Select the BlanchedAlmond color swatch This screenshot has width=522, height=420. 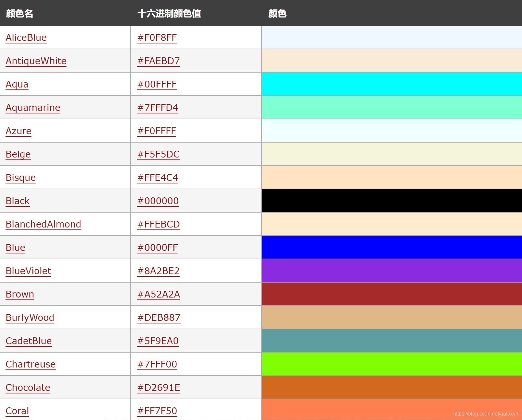click(x=392, y=224)
